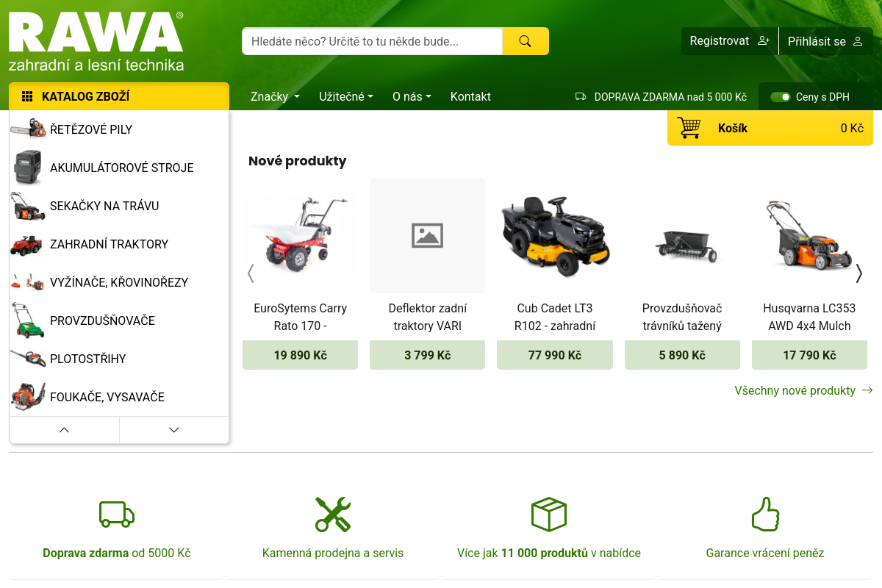This screenshot has height=588, width=882.
Task: Click the 5 890 Kč price button
Action: (x=682, y=355)
